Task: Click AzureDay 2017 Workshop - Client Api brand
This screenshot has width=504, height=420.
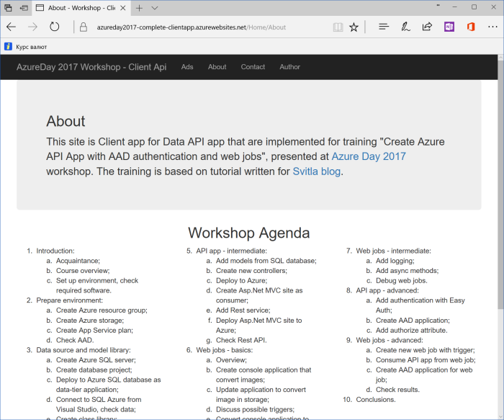Action: tap(91, 67)
